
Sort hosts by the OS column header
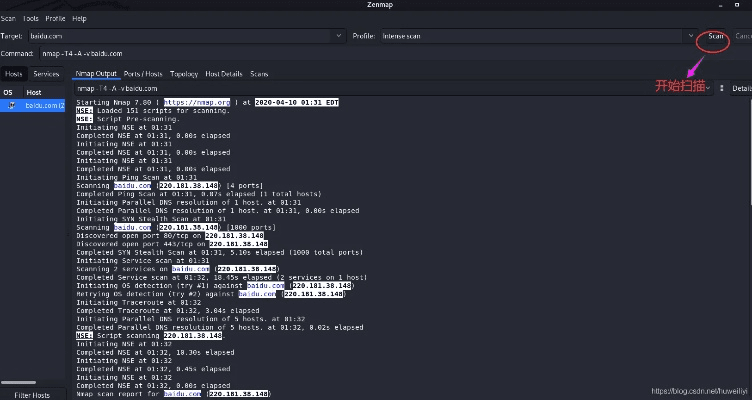coord(8,92)
